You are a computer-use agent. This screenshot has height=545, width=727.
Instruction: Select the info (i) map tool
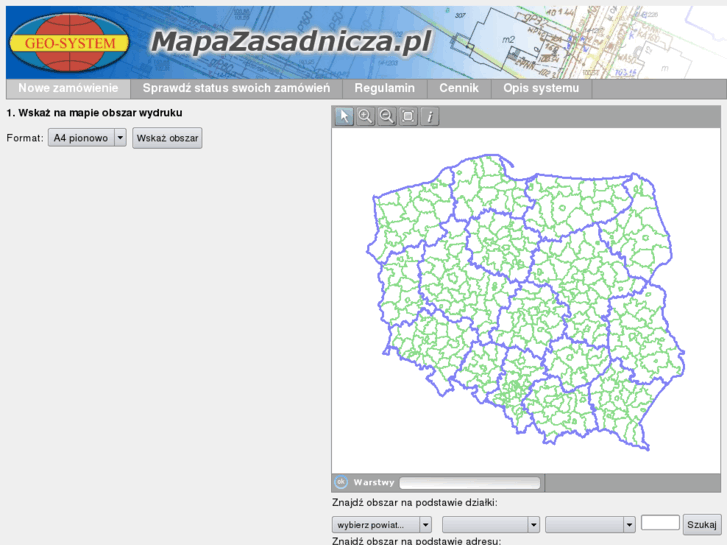[x=430, y=116]
